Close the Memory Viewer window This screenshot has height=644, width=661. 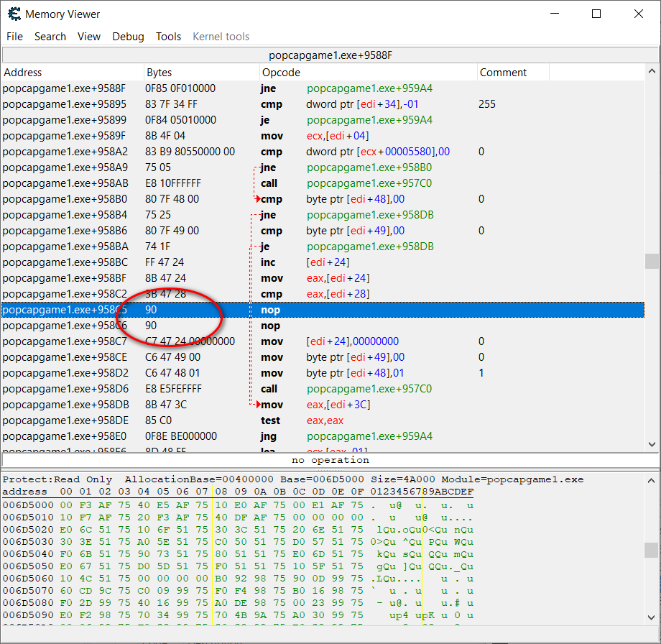pyautogui.click(x=638, y=14)
